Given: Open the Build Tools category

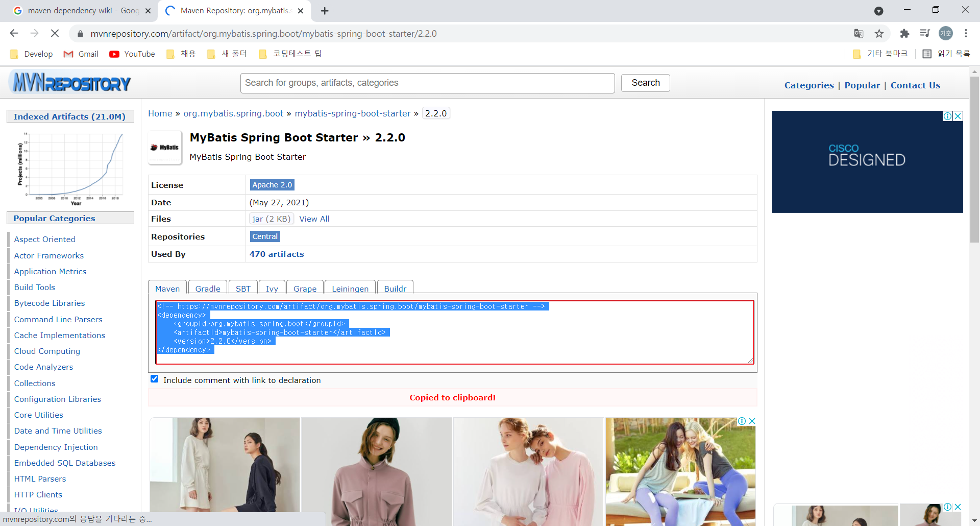Looking at the screenshot, I should tap(34, 287).
